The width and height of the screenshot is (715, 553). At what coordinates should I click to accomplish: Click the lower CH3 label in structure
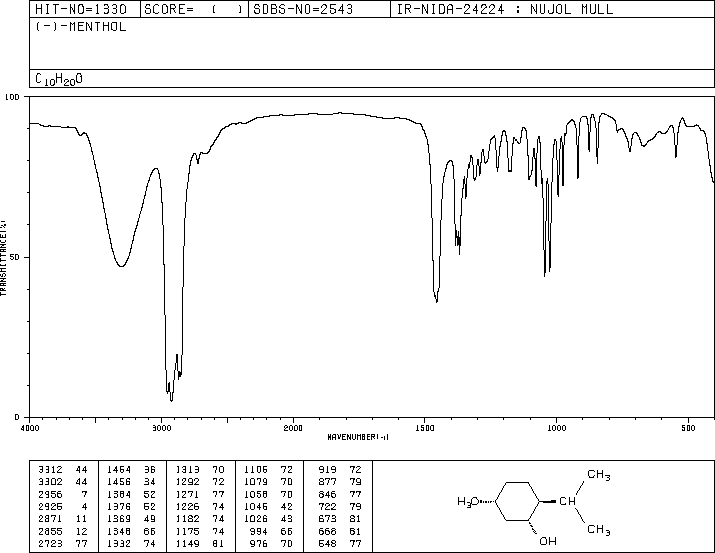click(x=598, y=530)
